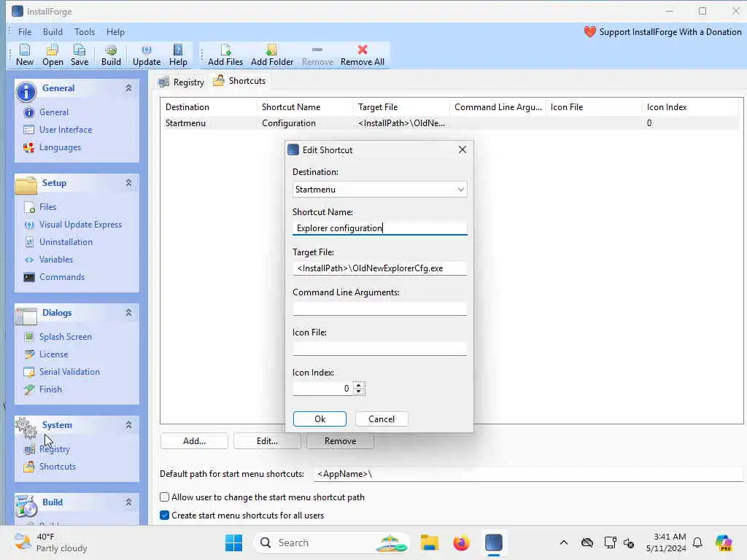Collapse the System sidebar section
This screenshot has width=747, height=560.
click(x=128, y=425)
